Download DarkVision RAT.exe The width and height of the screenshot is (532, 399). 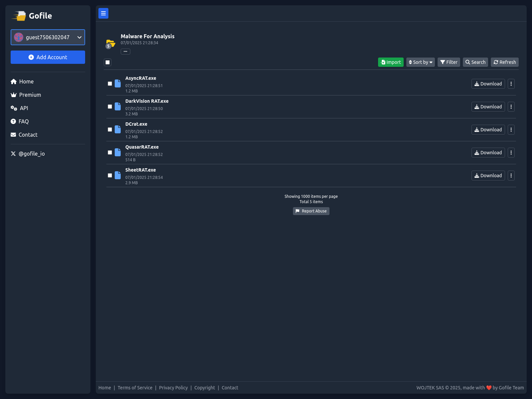click(488, 107)
